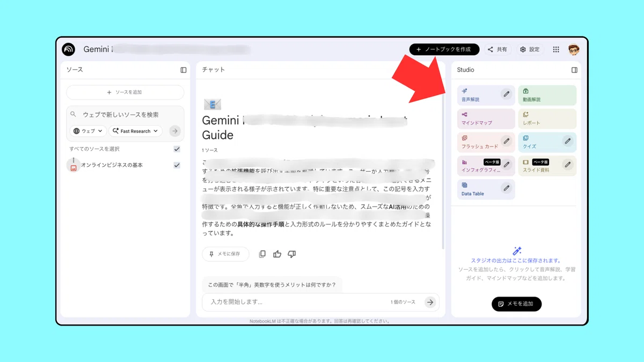This screenshot has width=644, height=362.
Task: Submit the web source search arrow
Action: click(x=175, y=131)
